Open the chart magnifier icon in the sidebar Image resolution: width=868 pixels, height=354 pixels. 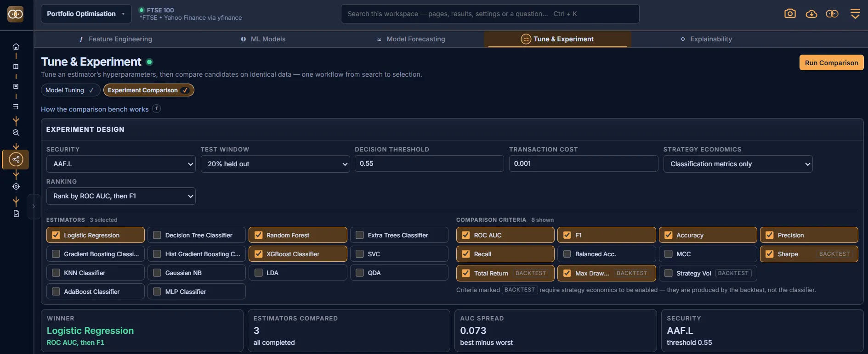coord(16,133)
